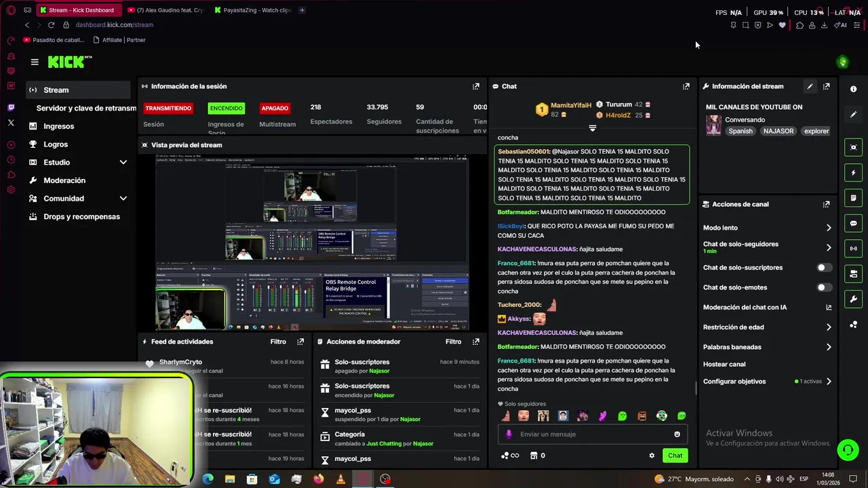Click the lightning bolt widget icon
Image resolution: width=868 pixels, height=488 pixels.
pos(853,173)
